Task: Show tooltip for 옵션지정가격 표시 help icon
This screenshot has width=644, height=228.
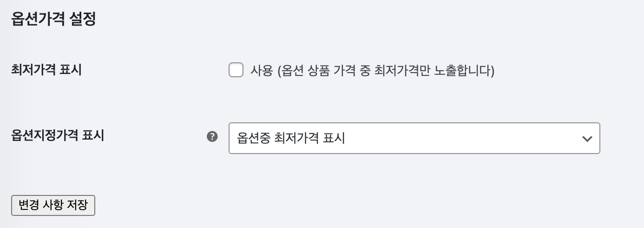Action: point(212,137)
